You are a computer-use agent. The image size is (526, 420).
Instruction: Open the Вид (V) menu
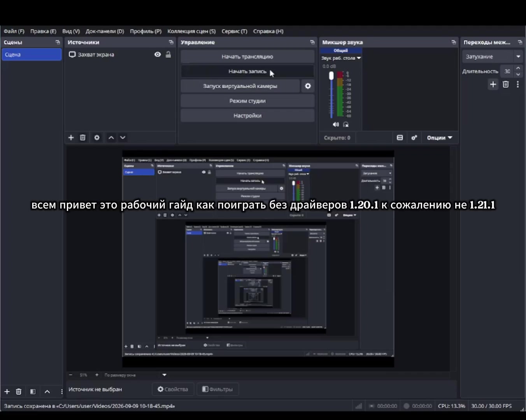[71, 31]
